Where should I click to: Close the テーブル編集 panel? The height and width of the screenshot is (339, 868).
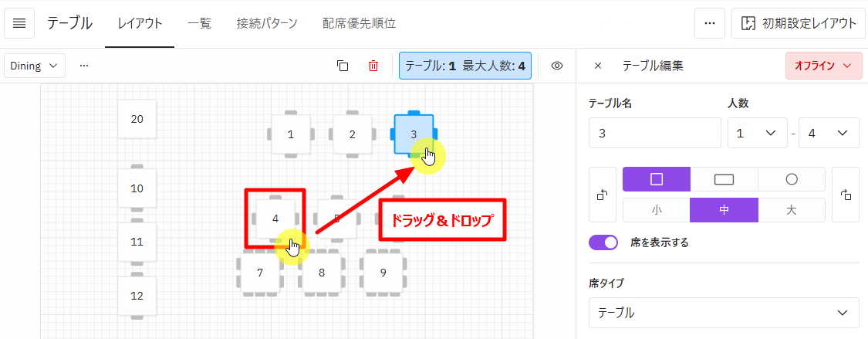598,66
